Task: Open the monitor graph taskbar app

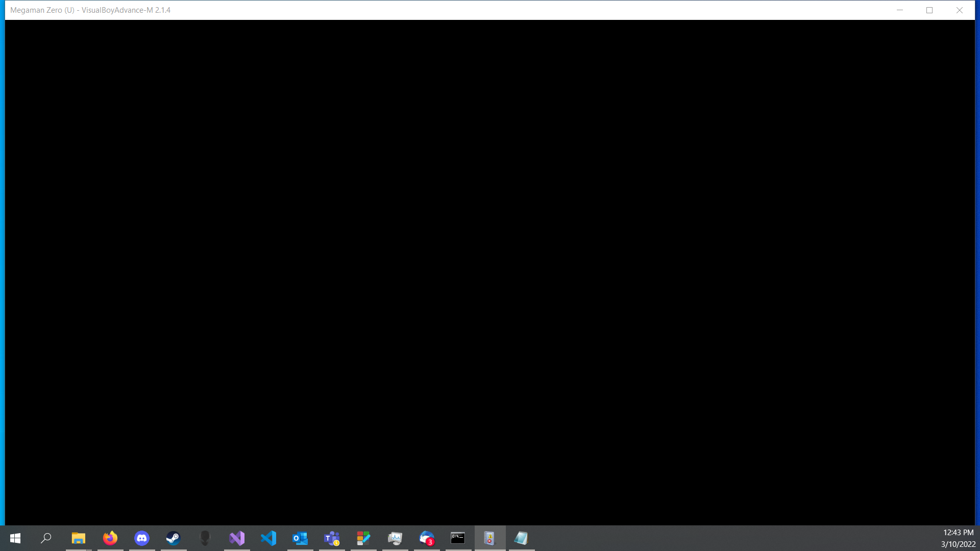Action: [x=395, y=538]
